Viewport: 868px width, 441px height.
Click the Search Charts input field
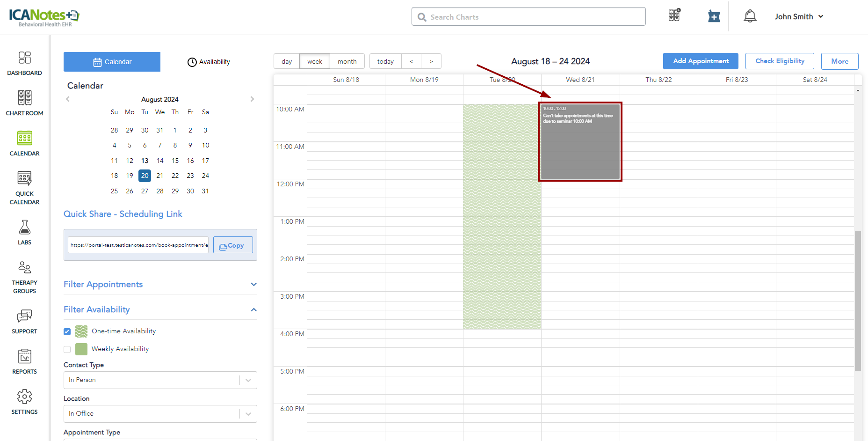click(x=528, y=17)
